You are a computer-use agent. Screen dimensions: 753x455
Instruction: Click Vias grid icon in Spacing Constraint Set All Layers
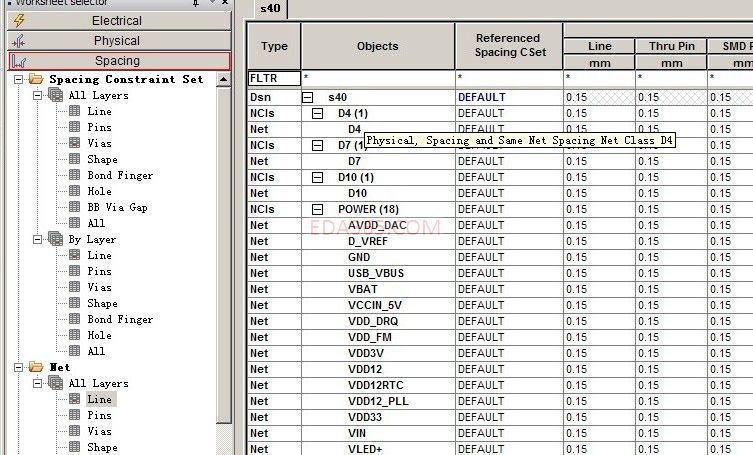tap(74, 143)
